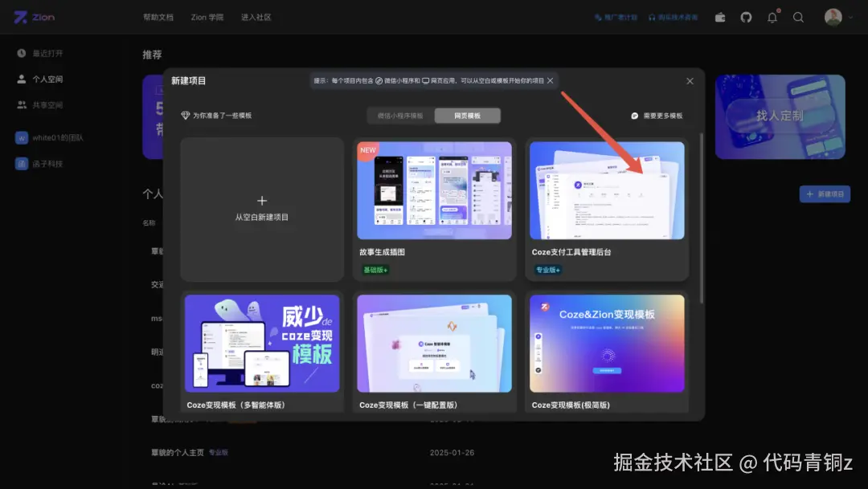This screenshot has height=489, width=868.
Task: Click the user avatar picture
Action: (833, 17)
